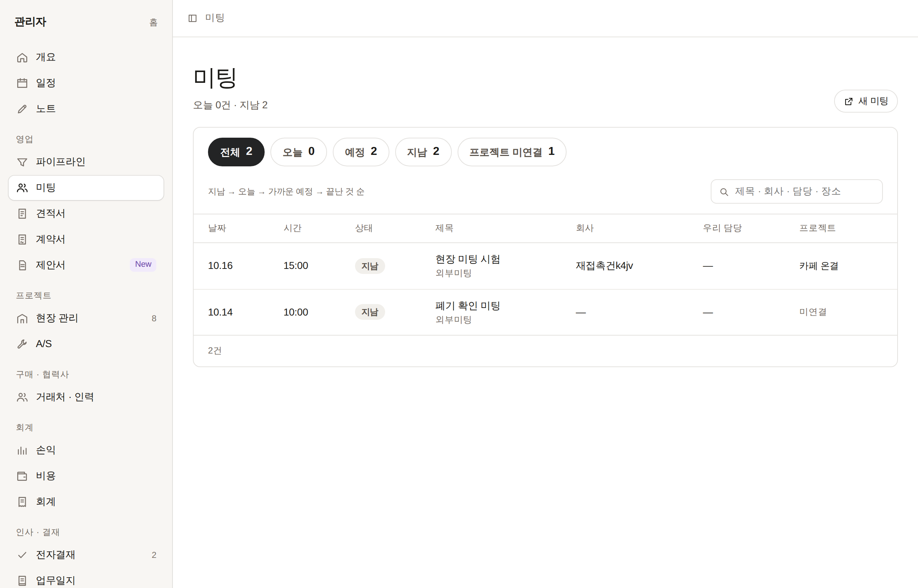Click the 파이프라인 funnel icon
The height and width of the screenshot is (588, 918).
pos(22,162)
